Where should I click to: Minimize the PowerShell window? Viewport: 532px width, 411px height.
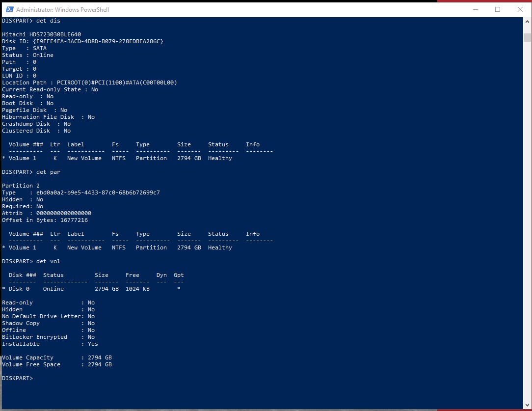click(475, 9)
